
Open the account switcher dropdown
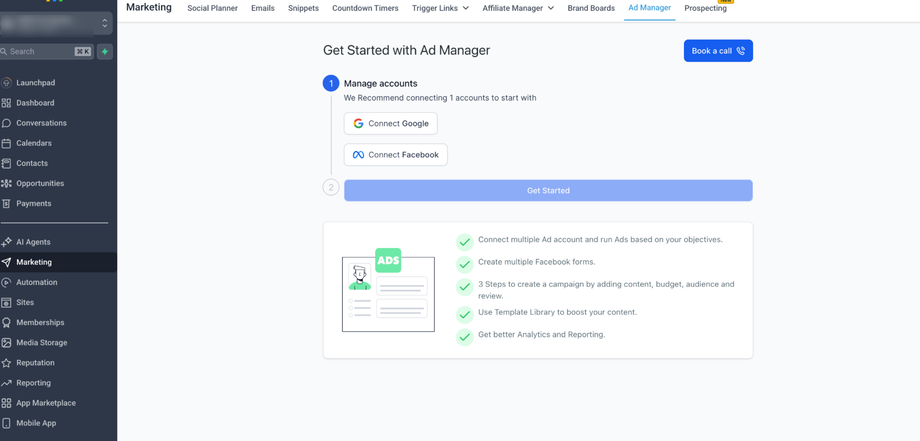tap(56, 23)
